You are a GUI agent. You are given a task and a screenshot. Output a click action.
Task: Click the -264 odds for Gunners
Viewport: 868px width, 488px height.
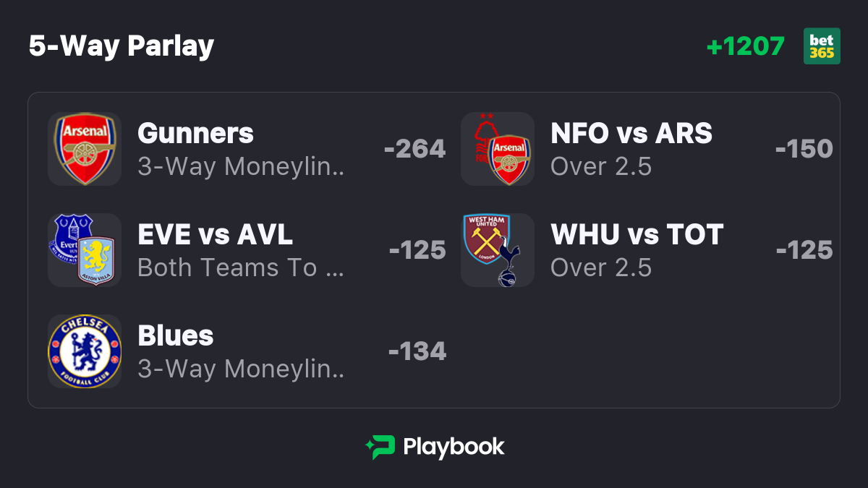click(415, 149)
